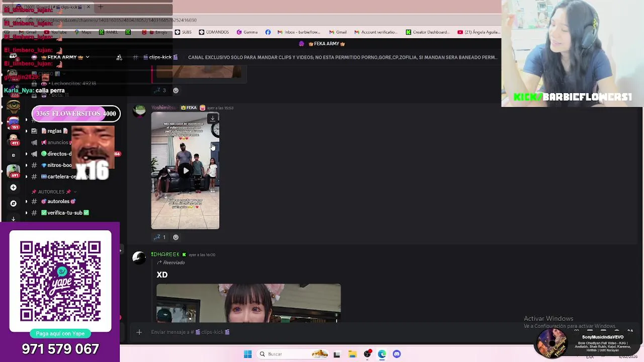644x362 pixels.
Task: Add reaction next to the 3-count reaction
Action: click(x=176, y=90)
